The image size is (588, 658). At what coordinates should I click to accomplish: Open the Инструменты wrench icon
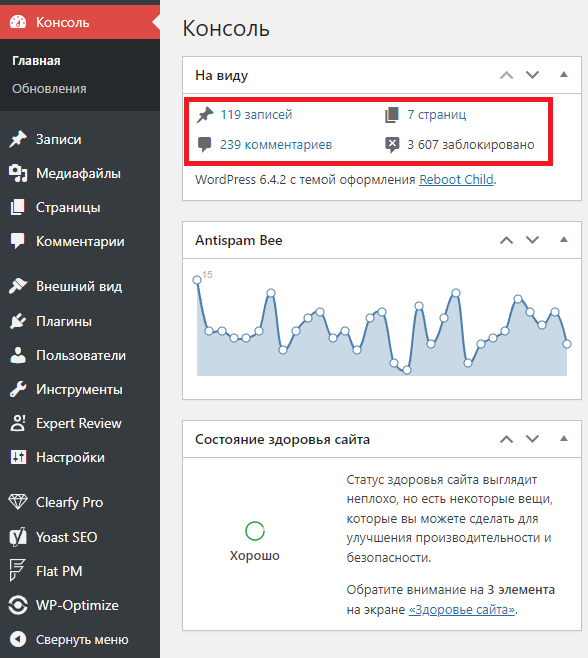point(18,389)
